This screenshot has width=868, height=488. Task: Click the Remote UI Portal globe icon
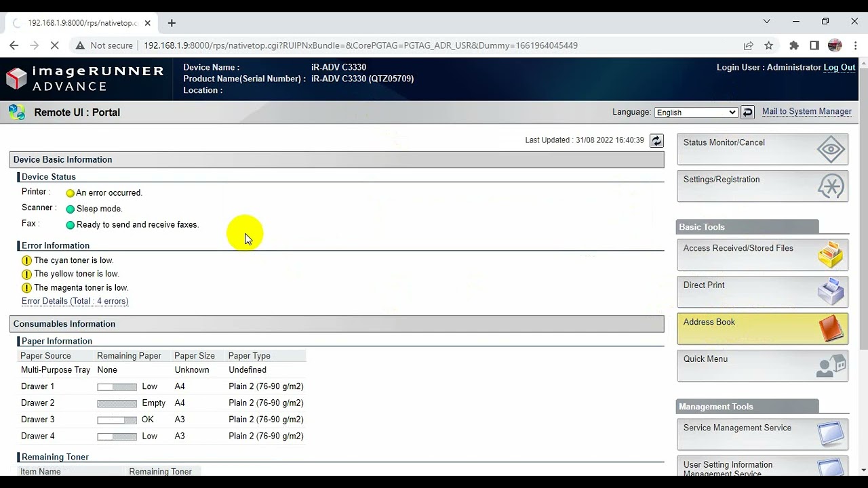(17, 113)
